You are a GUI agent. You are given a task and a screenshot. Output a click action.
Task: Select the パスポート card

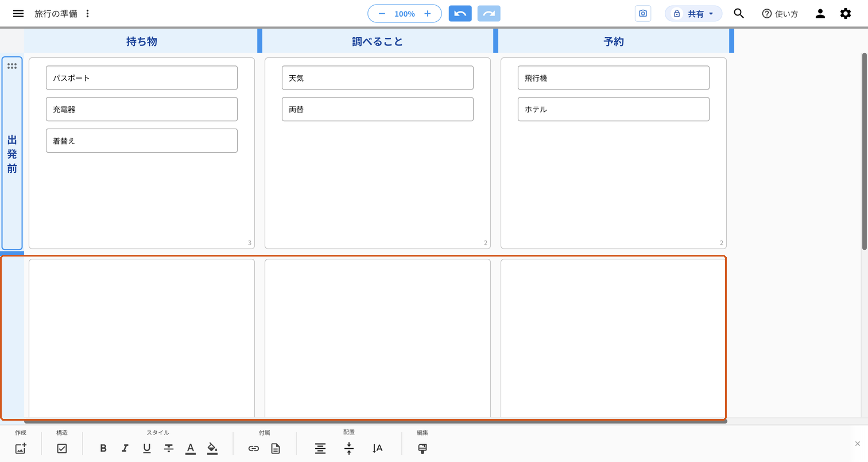(142, 77)
